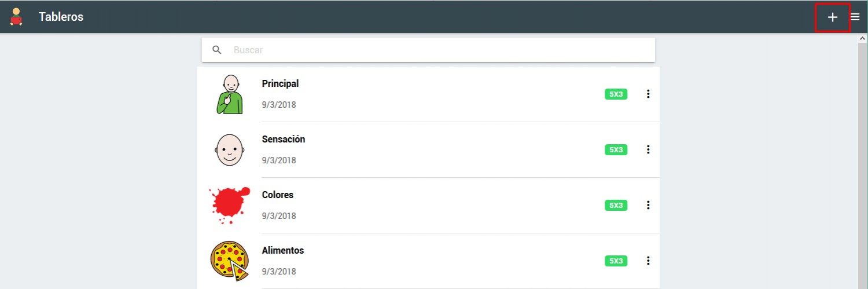The height and width of the screenshot is (289, 868).
Task: Select the Colores board title
Action: 277,195
